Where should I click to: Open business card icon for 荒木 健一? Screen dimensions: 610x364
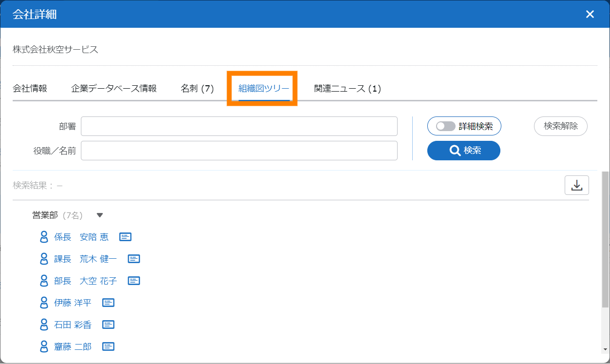click(x=134, y=259)
